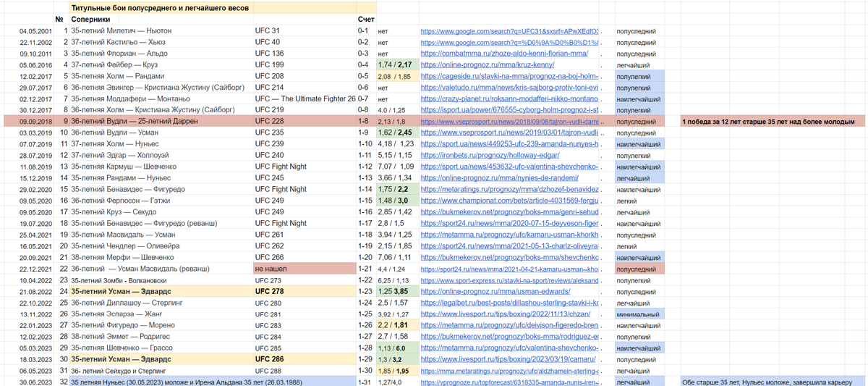Select cell '35-летний Милетич — Ньютон'

pos(161,32)
